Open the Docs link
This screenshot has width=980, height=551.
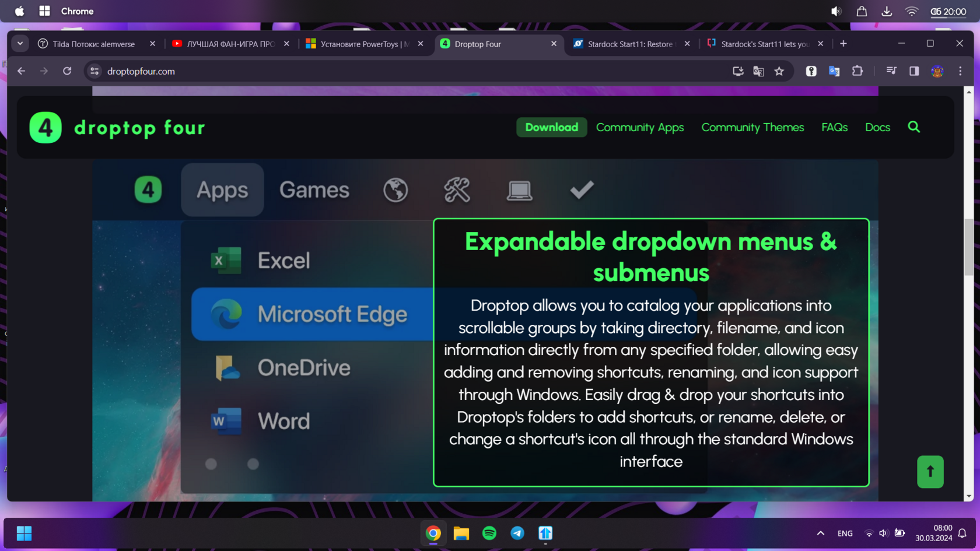point(877,127)
